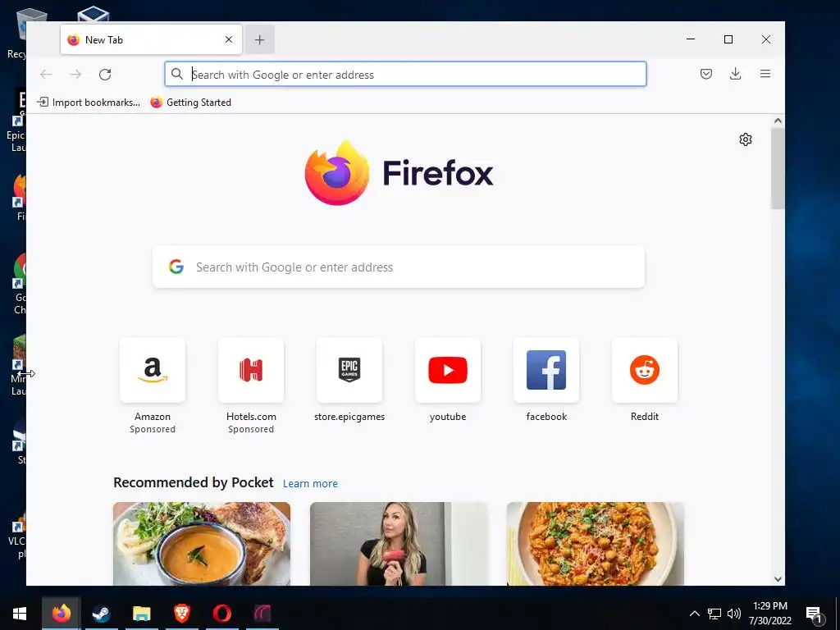
Task: Open new tab page settings gear
Action: click(745, 139)
